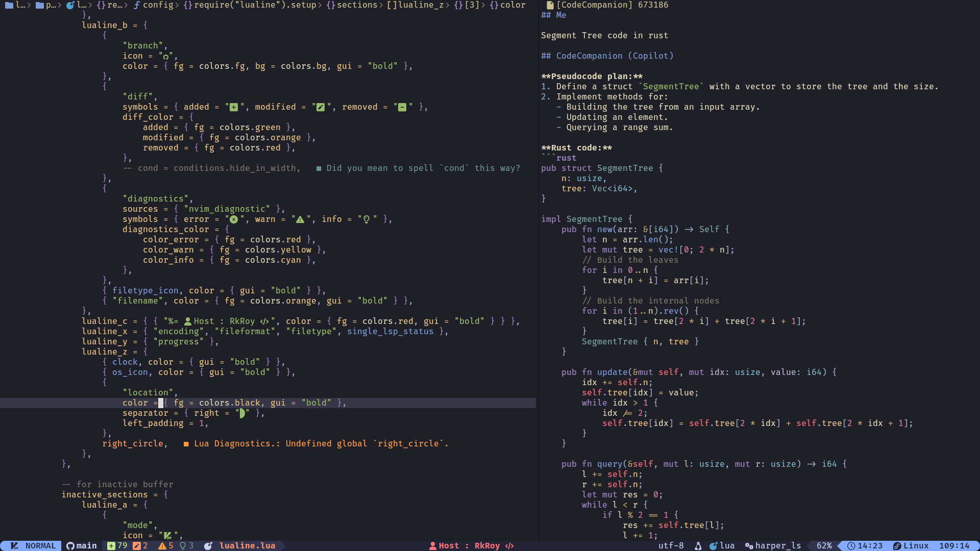The width and height of the screenshot is (980, 551).
Task: Click the Lua filetype icon in the right statusline
Action: coord(714,546)
